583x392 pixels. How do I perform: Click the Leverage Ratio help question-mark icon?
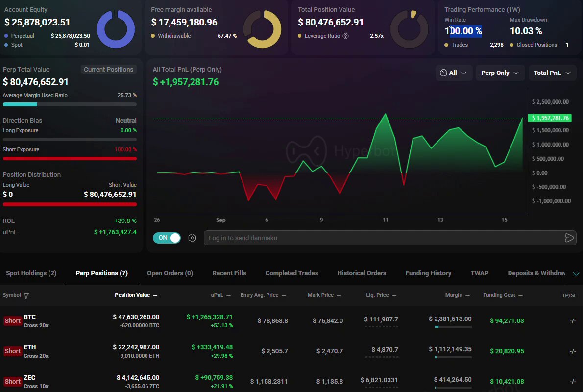pos(346,36)
